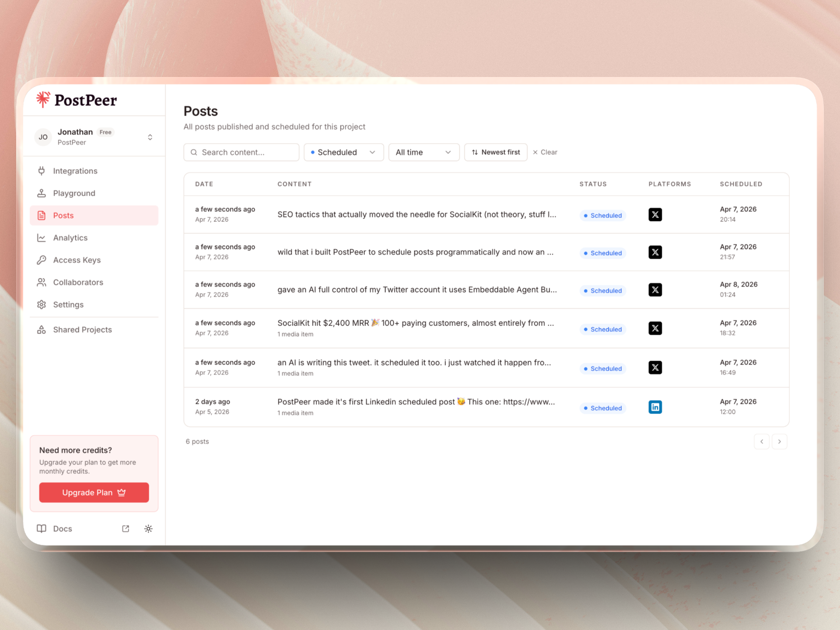Click the X platform icon on the SEO tactics post
This screenshot has height=630, width=840.
(x=655, y=214)
